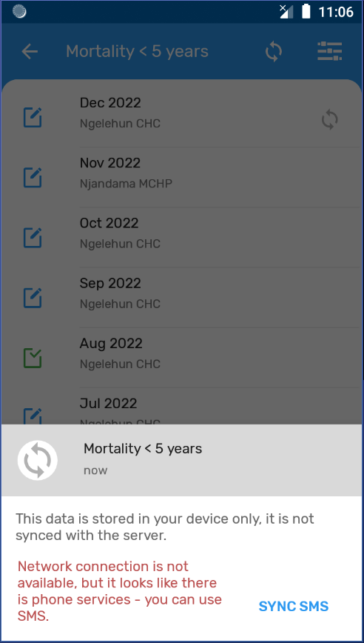Click edit icon for Nov 2022

33,178
